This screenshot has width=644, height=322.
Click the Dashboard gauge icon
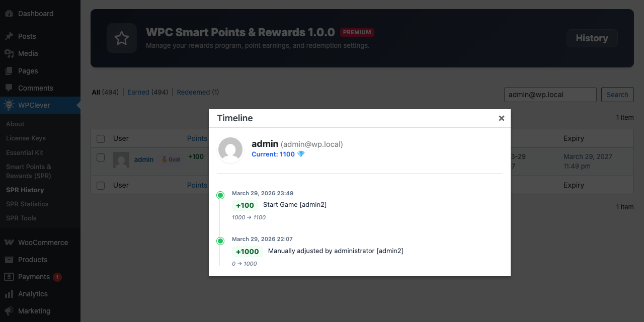[x=9, y=14]
